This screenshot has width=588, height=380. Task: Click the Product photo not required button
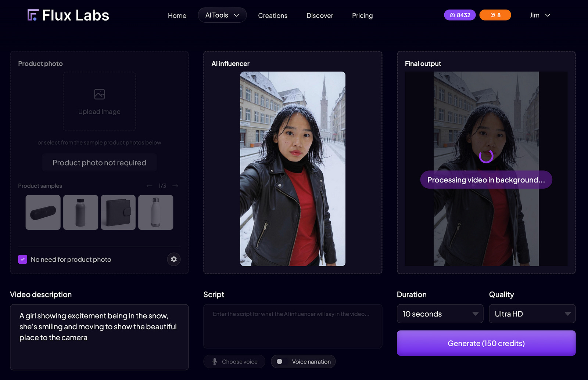pos(99,163)
